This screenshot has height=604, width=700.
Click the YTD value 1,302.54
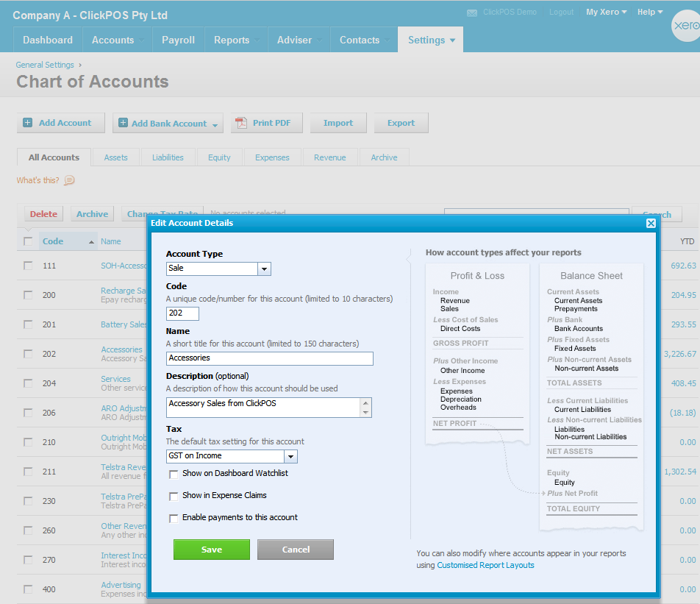coord(680,472)
